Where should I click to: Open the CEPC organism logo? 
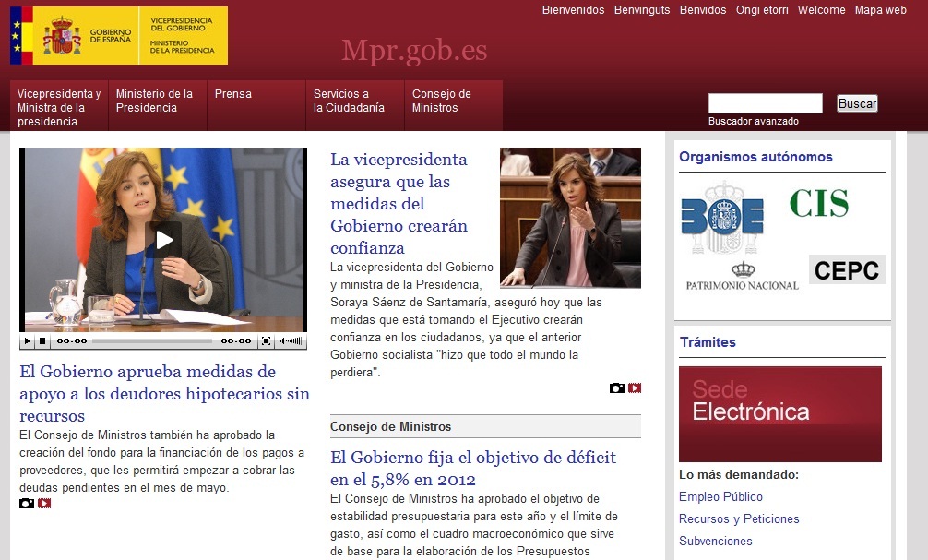tap(845, 269)
